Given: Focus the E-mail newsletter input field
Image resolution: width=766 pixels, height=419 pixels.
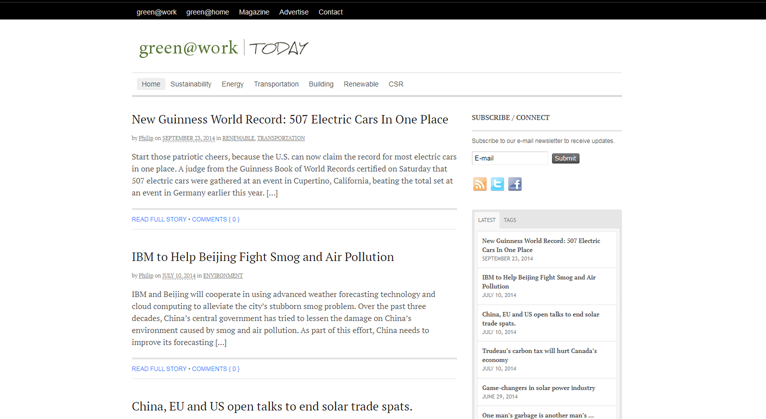Looking at the screenshot, I should [510, 158].
